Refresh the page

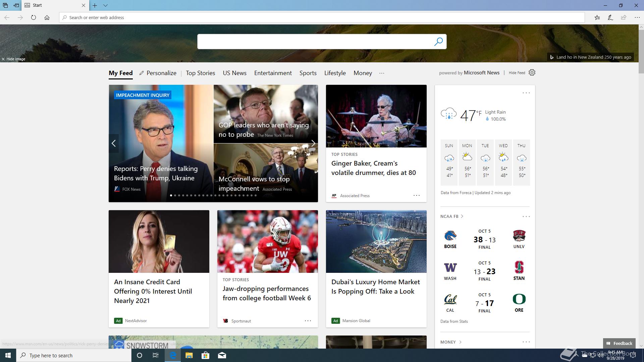(34, 17)
